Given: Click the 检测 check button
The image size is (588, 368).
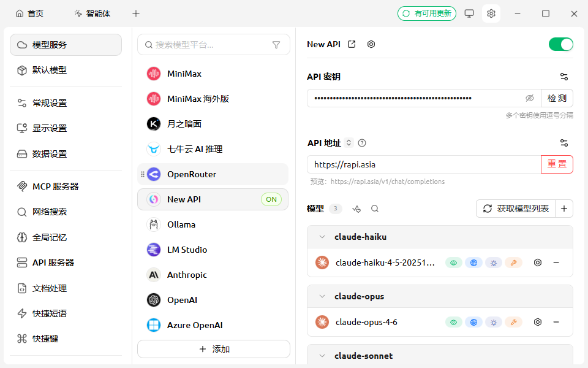Looking at the screenshot, I should pyautogui.click(x=557, y=98).
